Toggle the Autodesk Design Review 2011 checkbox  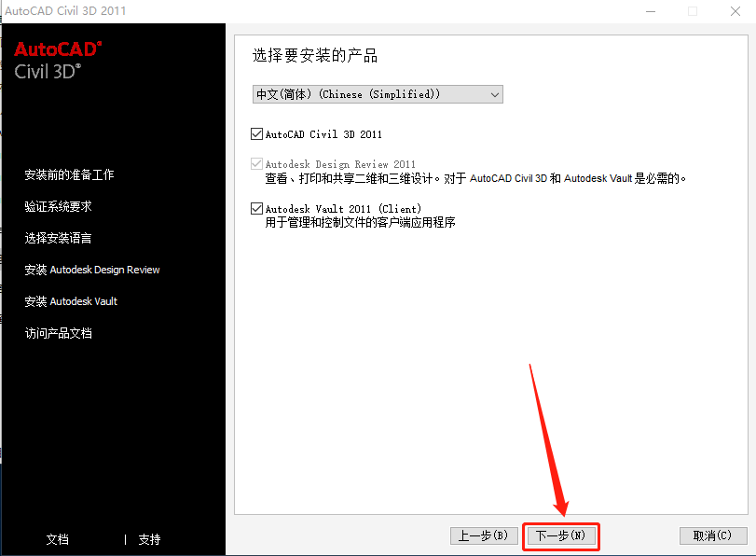[x=256, y=163]
